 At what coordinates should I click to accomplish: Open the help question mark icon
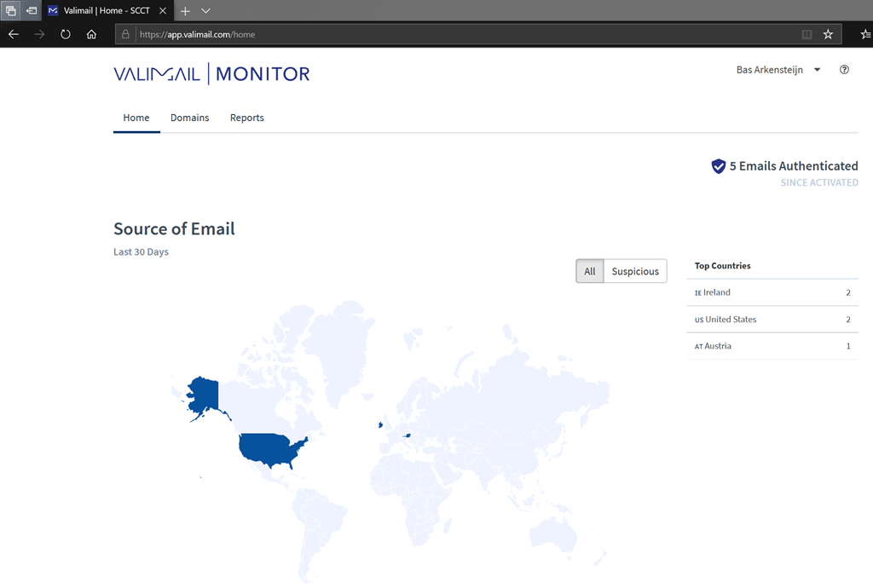click(x=844, y=70)
